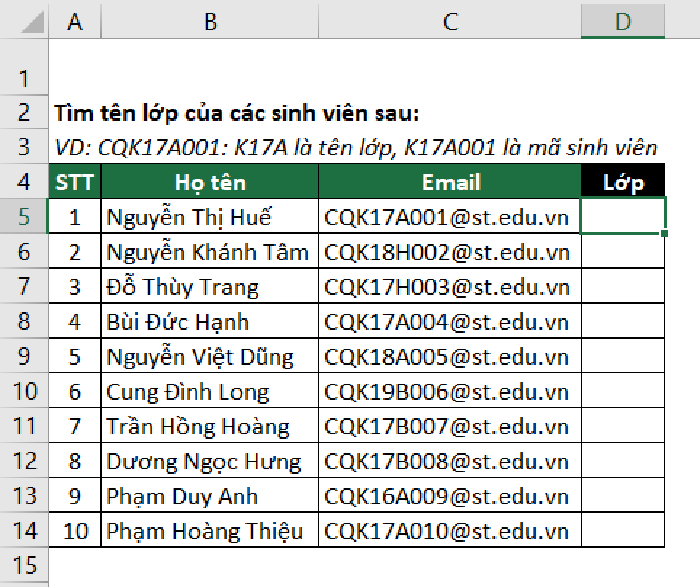
Task: Select email CQK17A001@st.edu.vn
Action: 450,216
